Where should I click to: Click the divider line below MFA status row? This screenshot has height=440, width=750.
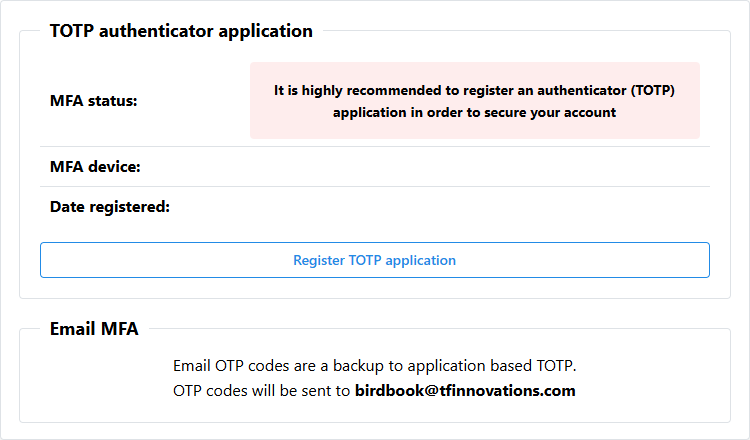[375, 147]
